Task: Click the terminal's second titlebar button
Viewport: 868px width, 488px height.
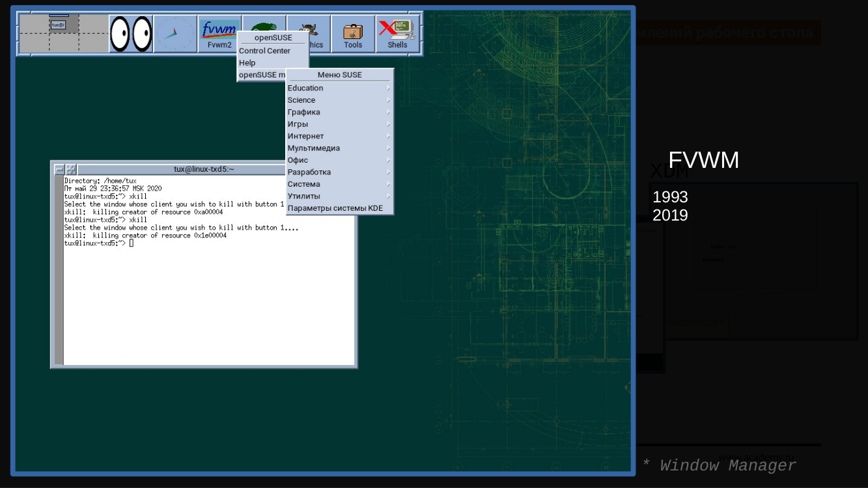Action: (x=71, y=169)
